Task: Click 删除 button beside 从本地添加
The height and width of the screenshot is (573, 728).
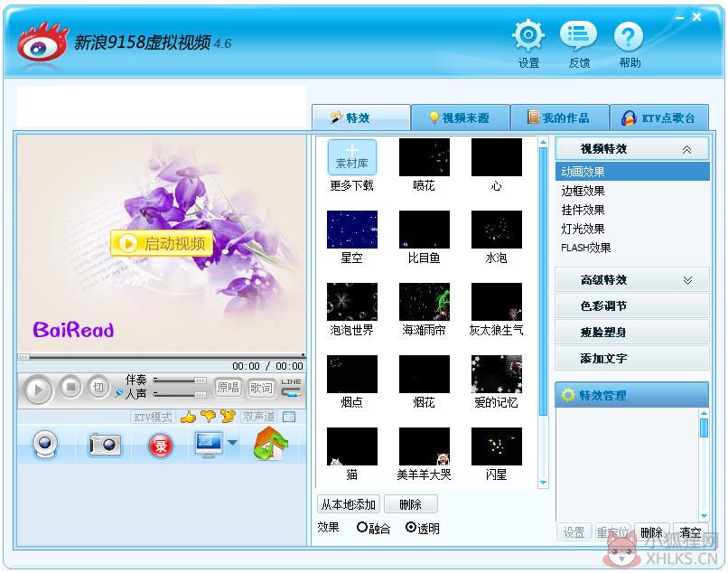Action: point(410,504)
